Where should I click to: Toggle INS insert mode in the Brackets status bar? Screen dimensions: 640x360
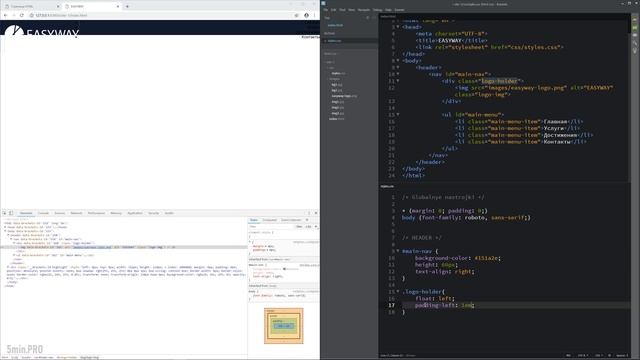[x=569, y=356]
